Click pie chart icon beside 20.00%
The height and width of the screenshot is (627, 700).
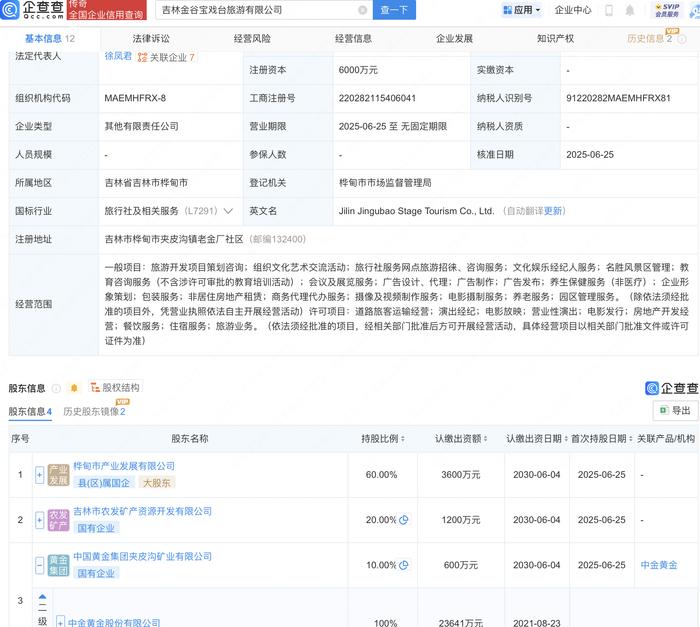(404, 520)
